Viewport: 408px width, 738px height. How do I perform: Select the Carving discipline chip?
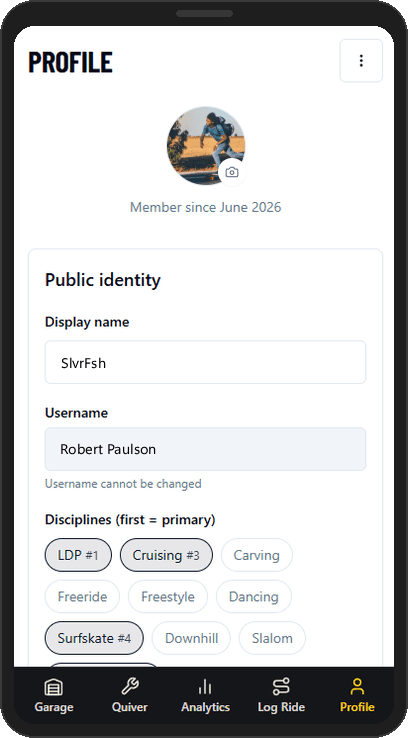click(256, 555)
